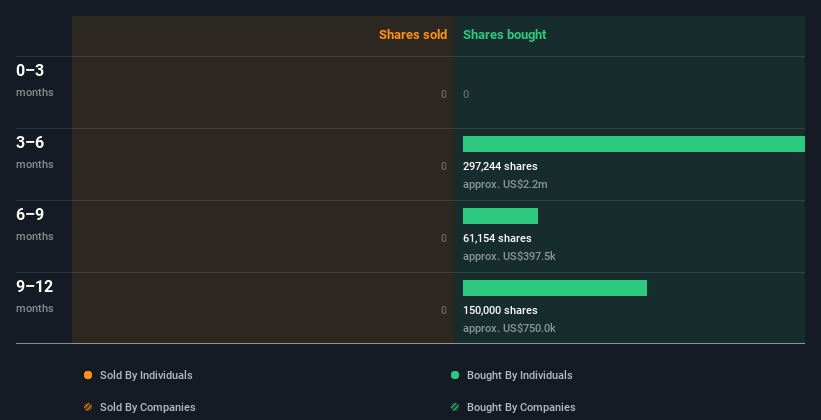821x420 pixels.
Task: Click the approx. US$2.2m text
Action: pyautogui.click(x=505, y=184)
